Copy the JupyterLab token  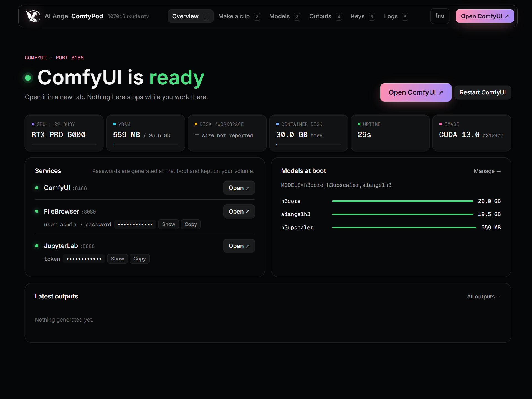click(x=140, y=259)
